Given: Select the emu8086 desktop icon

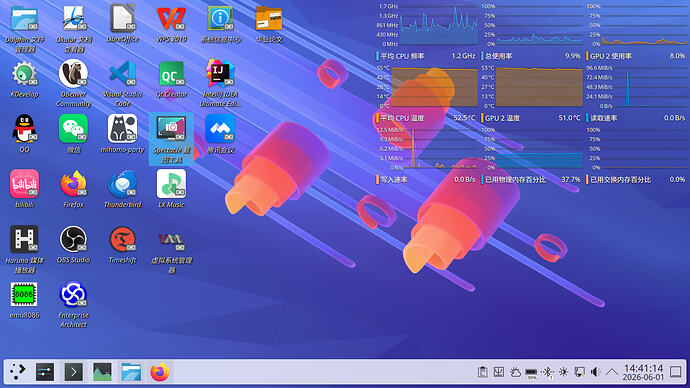Looking at the screenshot, I should pos(25,295).
